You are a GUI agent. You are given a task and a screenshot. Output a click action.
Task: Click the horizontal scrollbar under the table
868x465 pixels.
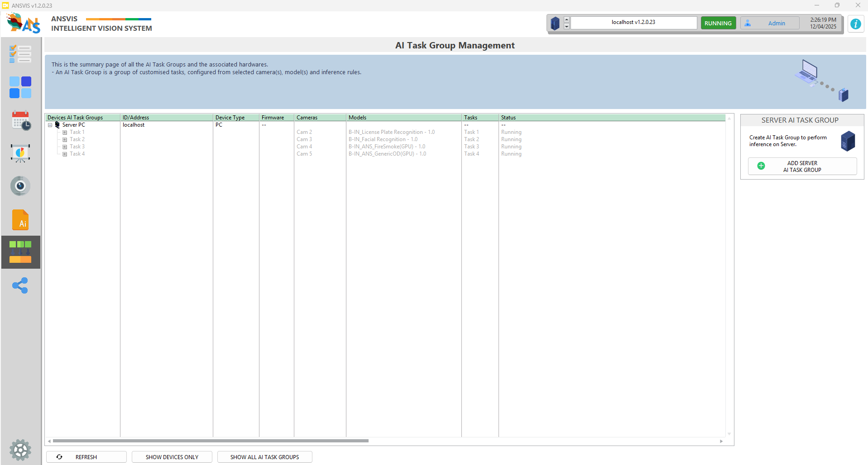[x=211, y=441]
